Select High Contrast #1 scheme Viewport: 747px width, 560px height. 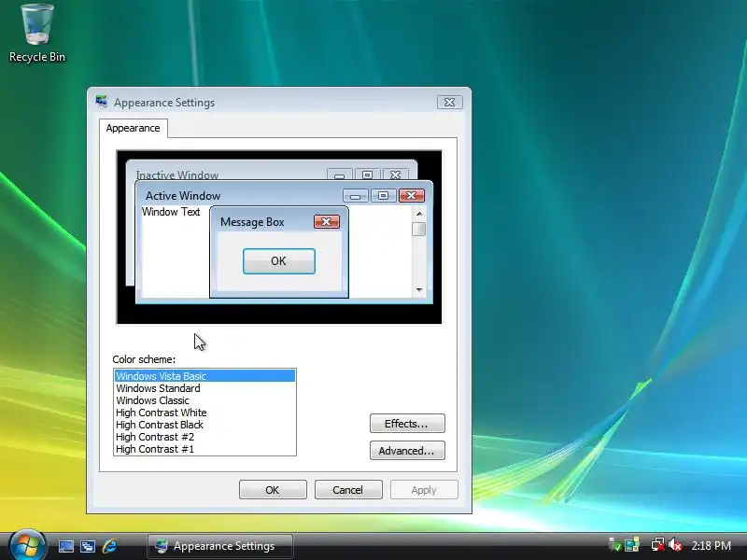click(204, 449)
